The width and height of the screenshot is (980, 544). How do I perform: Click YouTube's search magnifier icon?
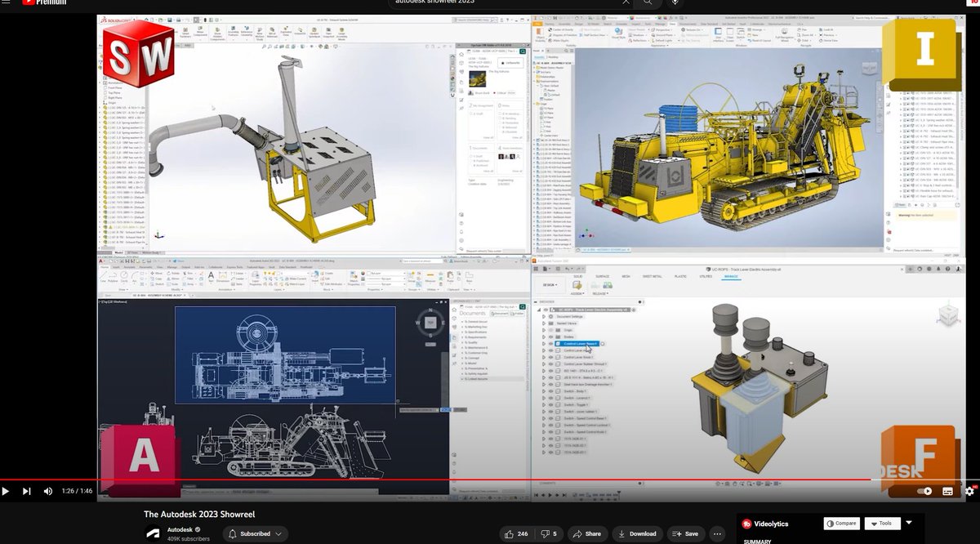click(648, 3)
